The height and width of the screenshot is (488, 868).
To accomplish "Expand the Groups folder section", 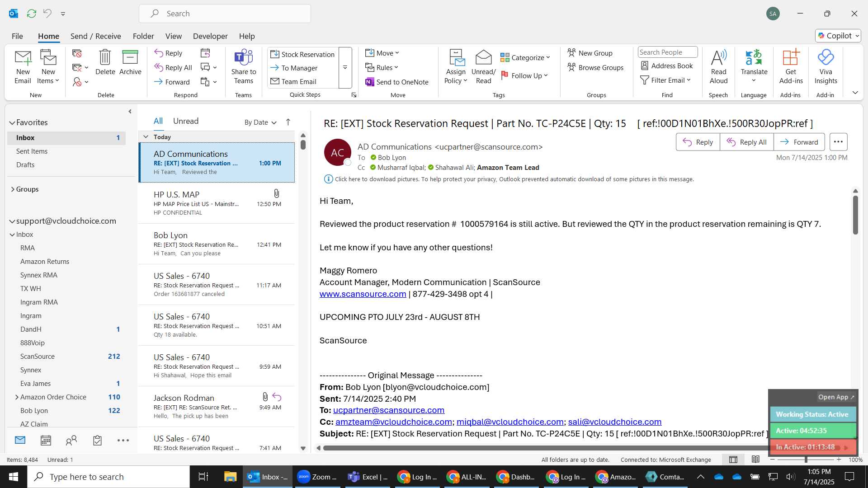I will tap(13, 189).
